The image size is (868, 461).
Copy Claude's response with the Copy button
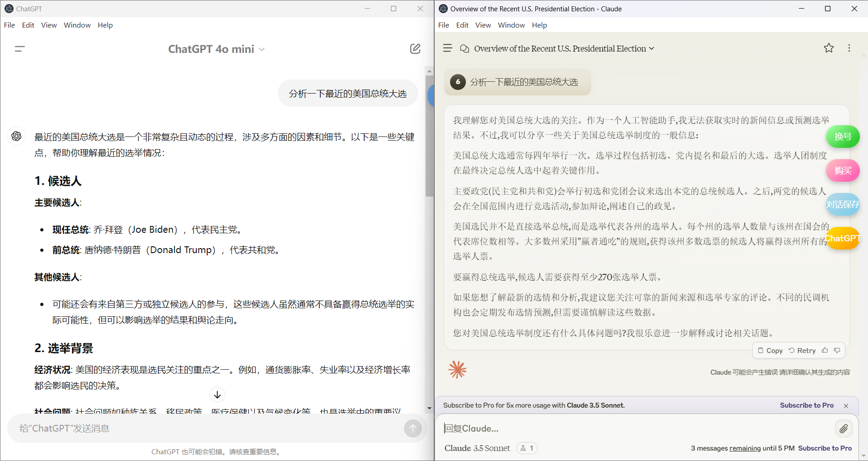click(770, 350)
